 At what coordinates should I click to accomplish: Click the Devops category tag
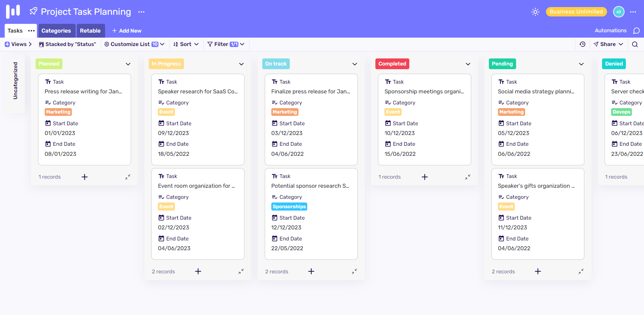(x=622, y=112)
